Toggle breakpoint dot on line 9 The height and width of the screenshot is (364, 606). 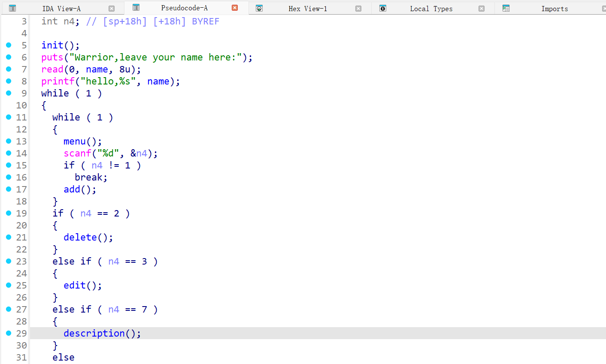pos(9,93)
